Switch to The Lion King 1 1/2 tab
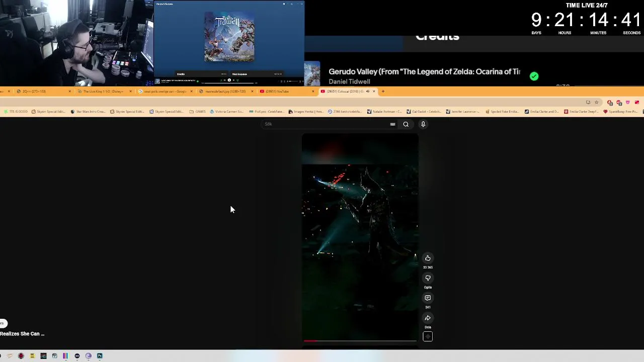Screen dimensions: 644x362 tap(103, 92)
